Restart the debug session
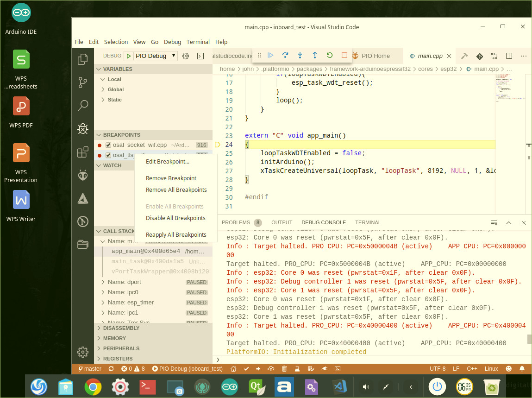The image size is (532, 398). [x=330, y=55]
